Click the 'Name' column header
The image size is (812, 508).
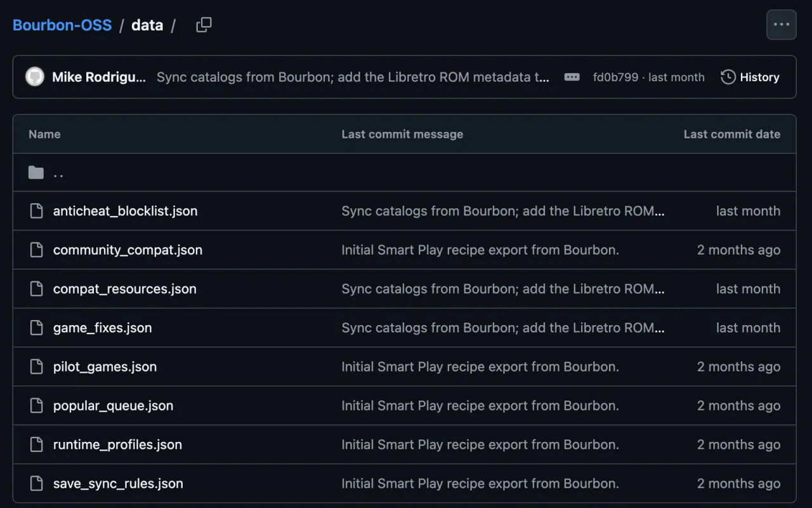click(44, 134)
